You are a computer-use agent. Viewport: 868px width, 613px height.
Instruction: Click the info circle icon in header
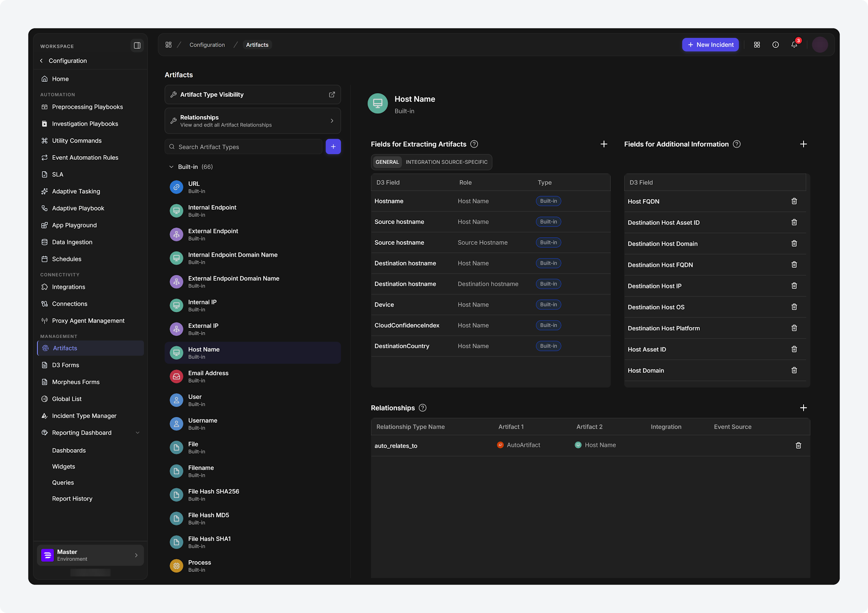[x=776, y=44]
